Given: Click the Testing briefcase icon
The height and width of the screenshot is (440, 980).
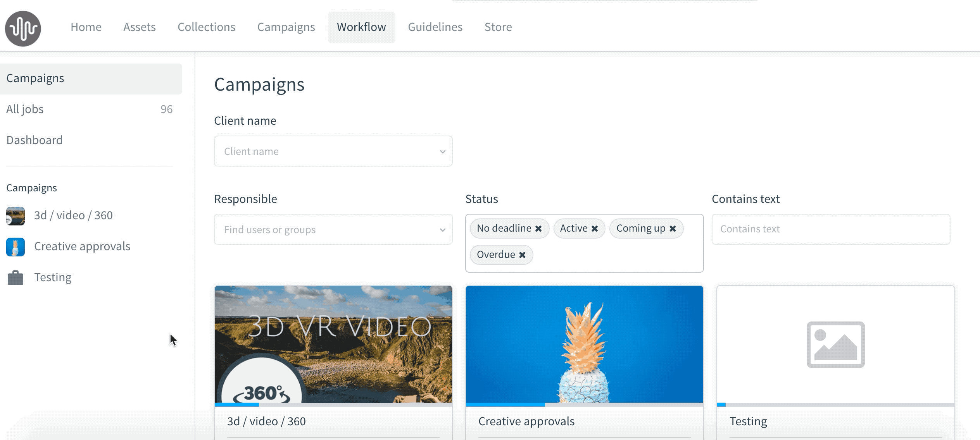Looking at the screenshot, I should (x=16, y=278).
